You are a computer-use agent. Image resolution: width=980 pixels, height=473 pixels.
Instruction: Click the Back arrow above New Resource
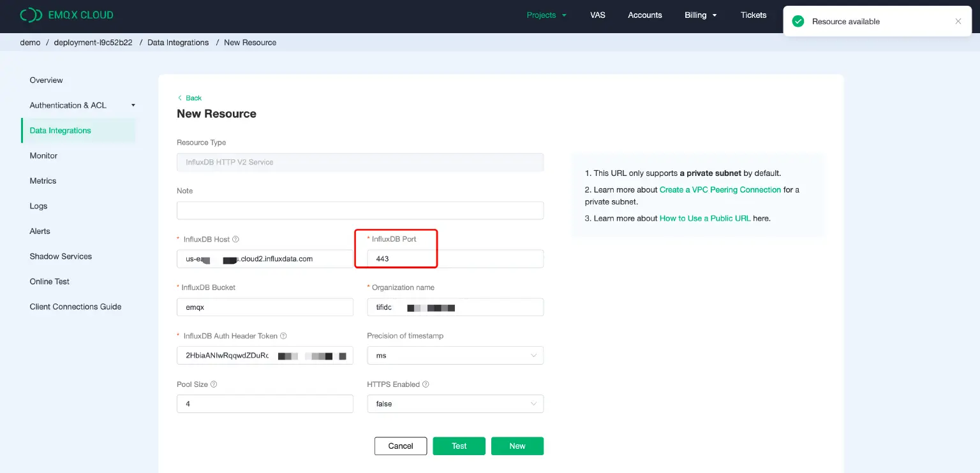[x=180, y=98]
